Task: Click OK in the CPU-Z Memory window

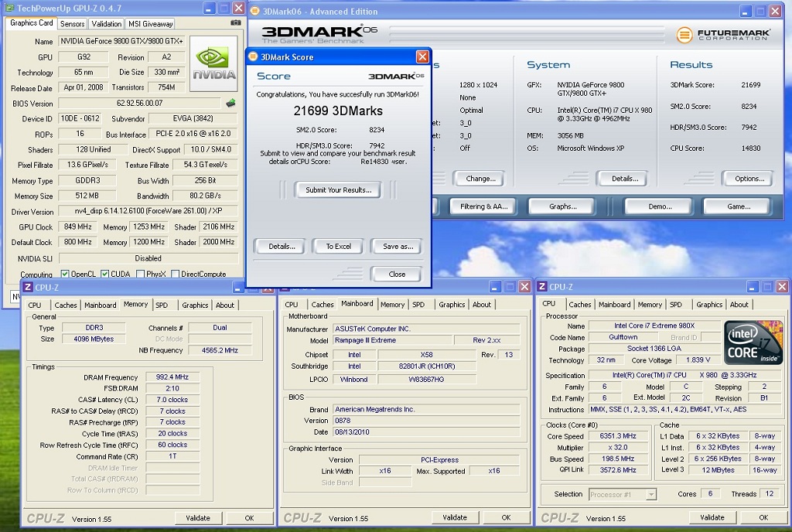Action: pyautogui.click(x=249, y=518)
